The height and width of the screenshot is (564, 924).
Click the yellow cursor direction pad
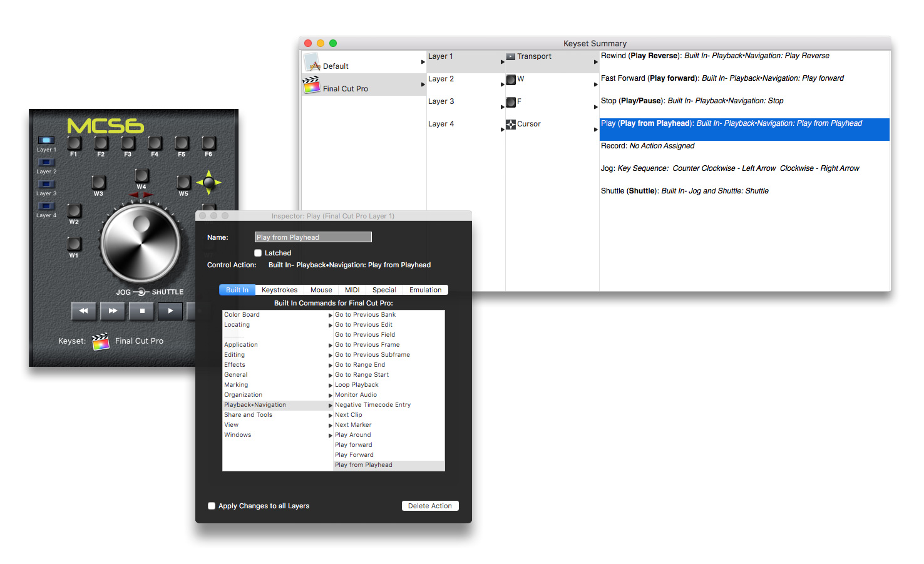[208, 182]
